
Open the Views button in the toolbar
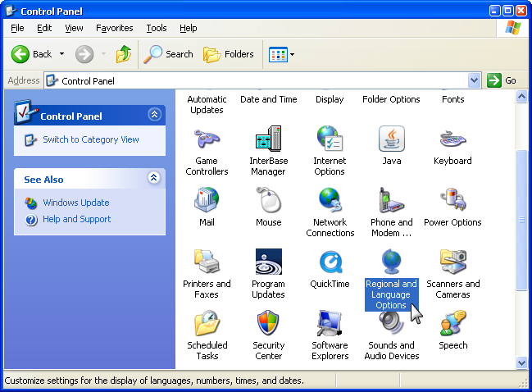(278, 54)
